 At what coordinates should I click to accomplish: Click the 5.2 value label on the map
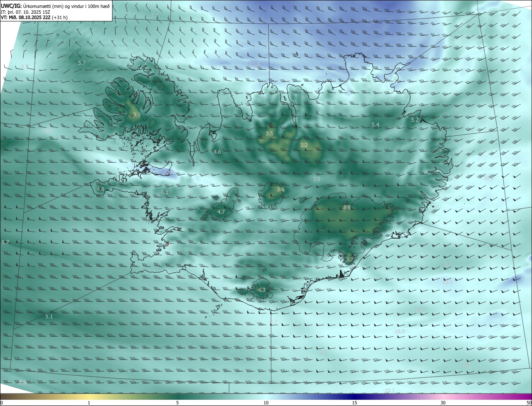tap(415, 120)
